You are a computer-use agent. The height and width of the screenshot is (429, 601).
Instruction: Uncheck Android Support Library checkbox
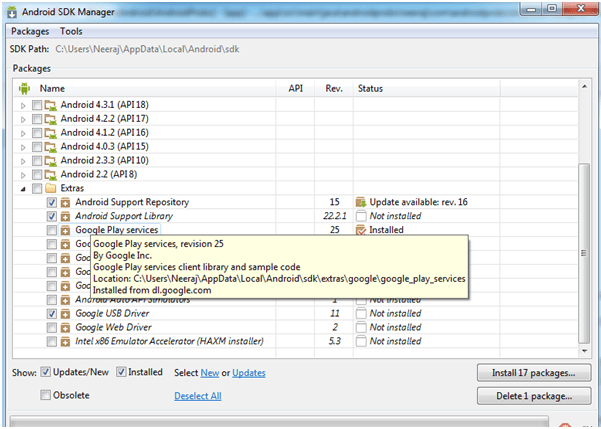pyautogui.click(x=52, y=216)
